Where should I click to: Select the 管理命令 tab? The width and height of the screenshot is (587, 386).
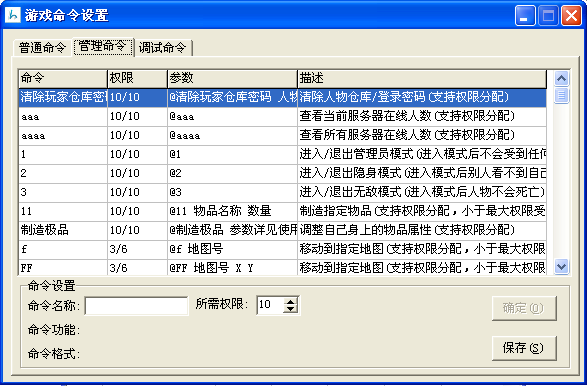tap(103, 46)
